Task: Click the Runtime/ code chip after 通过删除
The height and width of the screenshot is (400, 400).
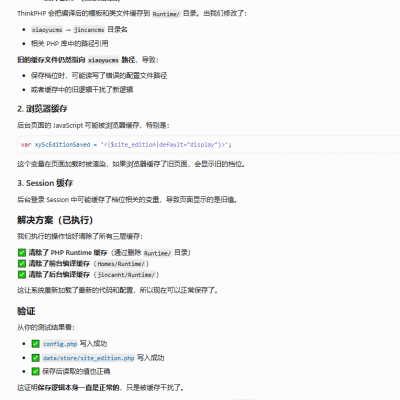Action: 157,253
